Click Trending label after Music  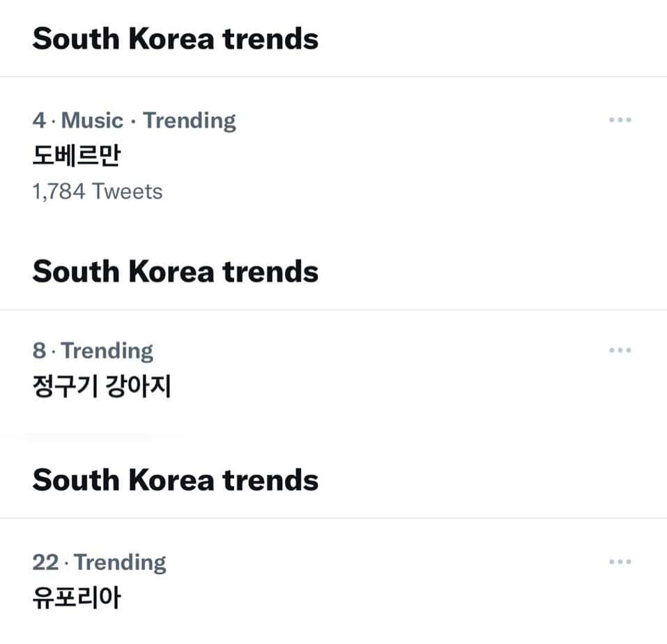pos(190,121)
